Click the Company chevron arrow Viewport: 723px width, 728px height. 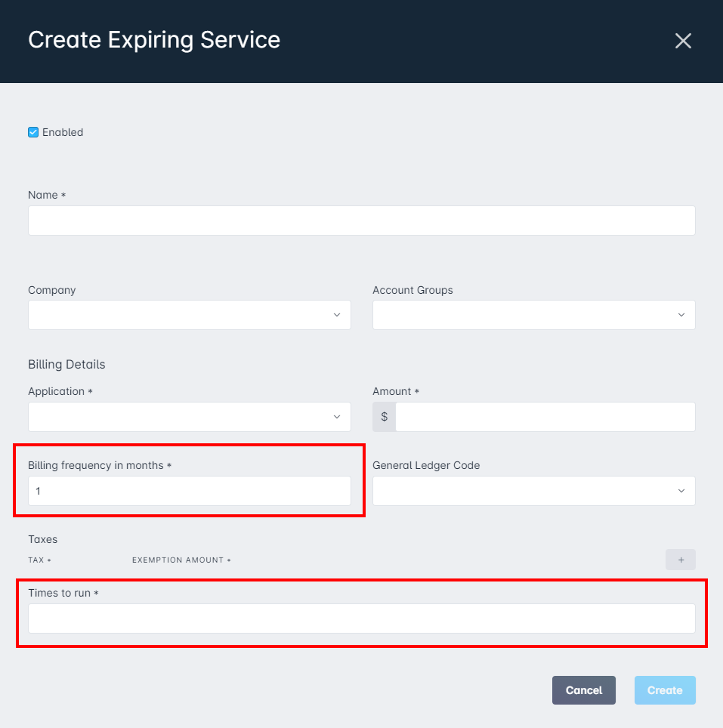(337, 315)
